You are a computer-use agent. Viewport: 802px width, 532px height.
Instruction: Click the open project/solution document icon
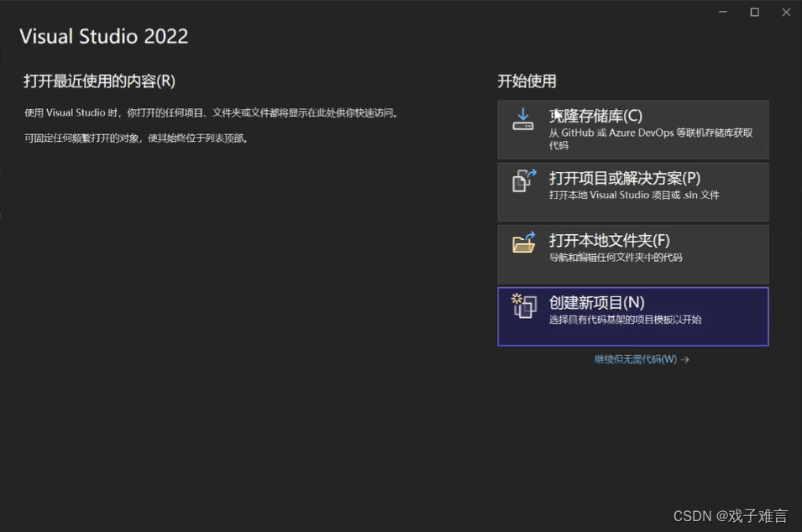(x=523, y=182)
